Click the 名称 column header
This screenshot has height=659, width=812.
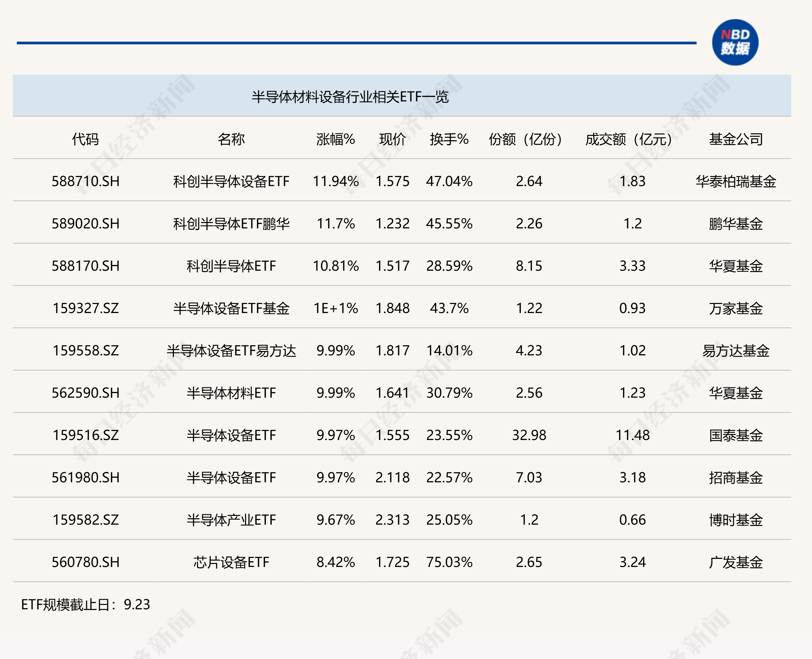(x=231, y=139)
